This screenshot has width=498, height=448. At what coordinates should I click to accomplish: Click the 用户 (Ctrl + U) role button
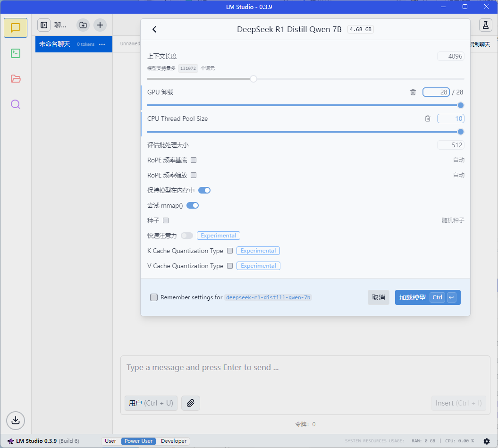(x=151, y=403)
